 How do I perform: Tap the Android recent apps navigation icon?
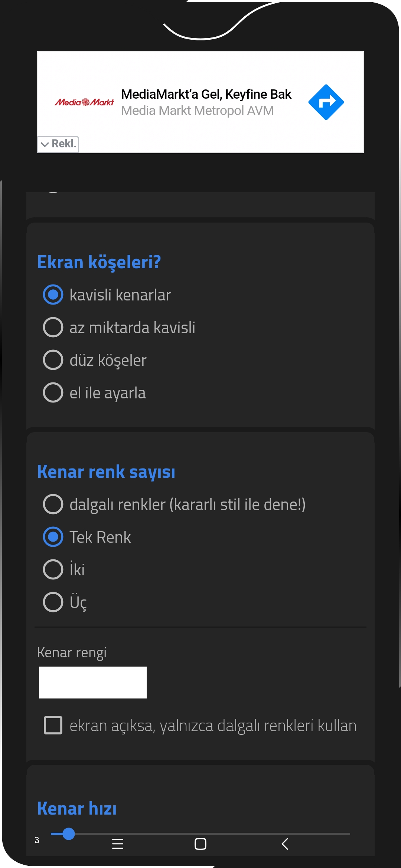[118, 844]
